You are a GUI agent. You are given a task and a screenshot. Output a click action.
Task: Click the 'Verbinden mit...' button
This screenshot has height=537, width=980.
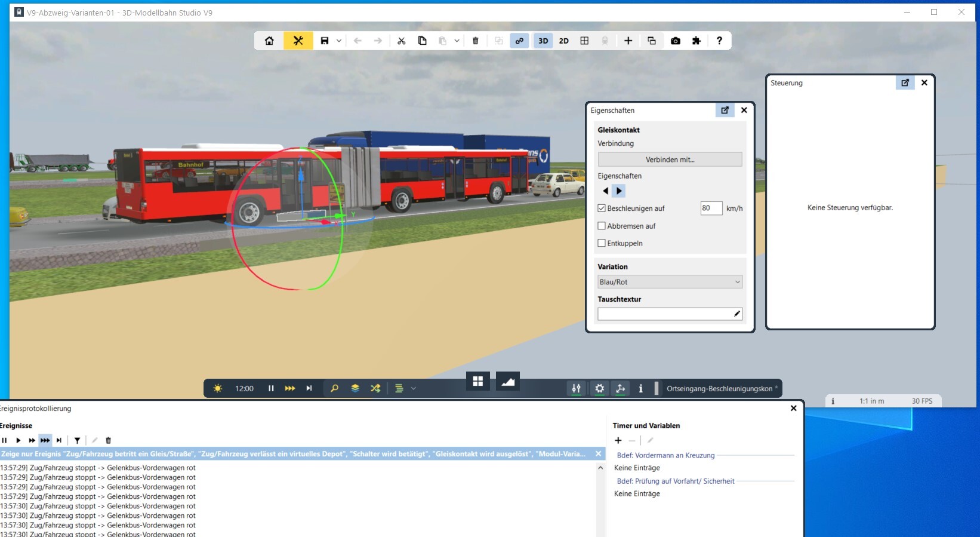point(670,159)
